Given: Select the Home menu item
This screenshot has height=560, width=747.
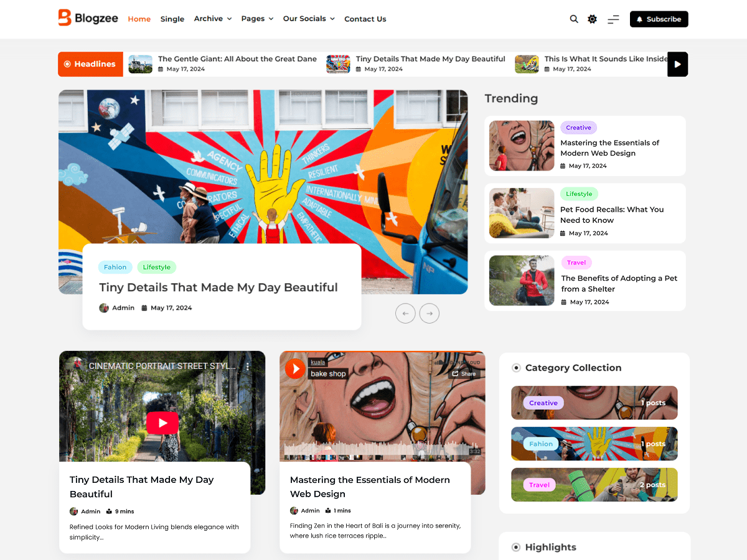Looking at the screenshot, I should (x=139, y=19).
